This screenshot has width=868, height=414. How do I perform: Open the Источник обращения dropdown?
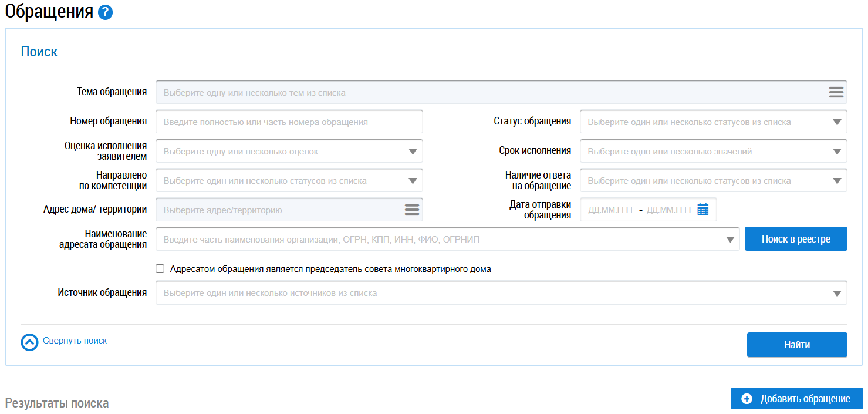click(x=836, y=293)
